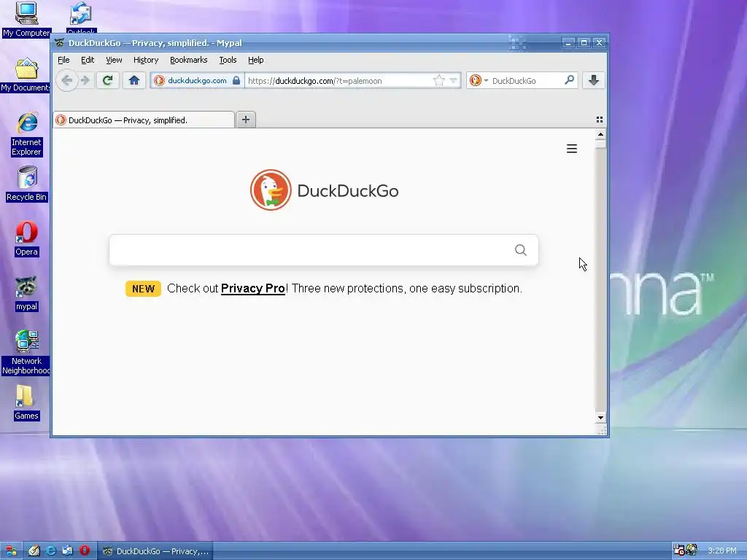The image size is (747, 560).
Task: Select the mypal desktop shortcut
Action: point(27,293)
